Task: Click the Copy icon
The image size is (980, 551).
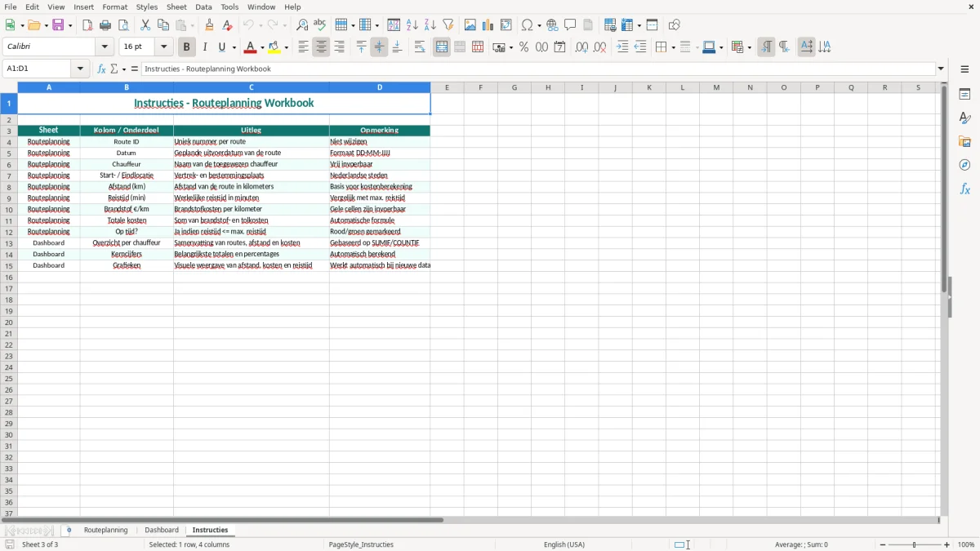Action: click(x=163, y=25)
